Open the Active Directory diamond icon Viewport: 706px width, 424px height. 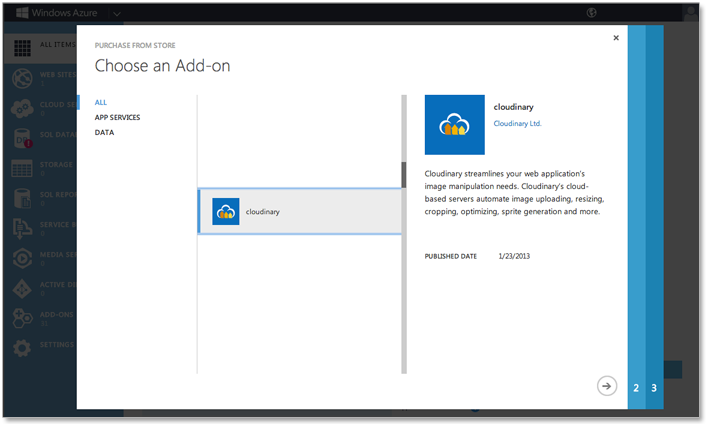pyautogui.click(x=22, y=289)
